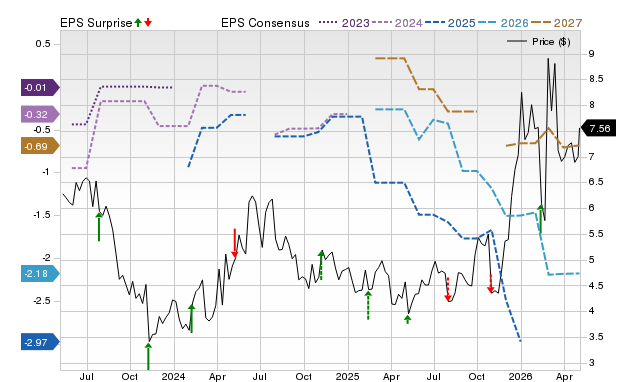Click the 2023 EPS consensus legend entry
The width and height of the screenshot is (640, 382).
344,23
